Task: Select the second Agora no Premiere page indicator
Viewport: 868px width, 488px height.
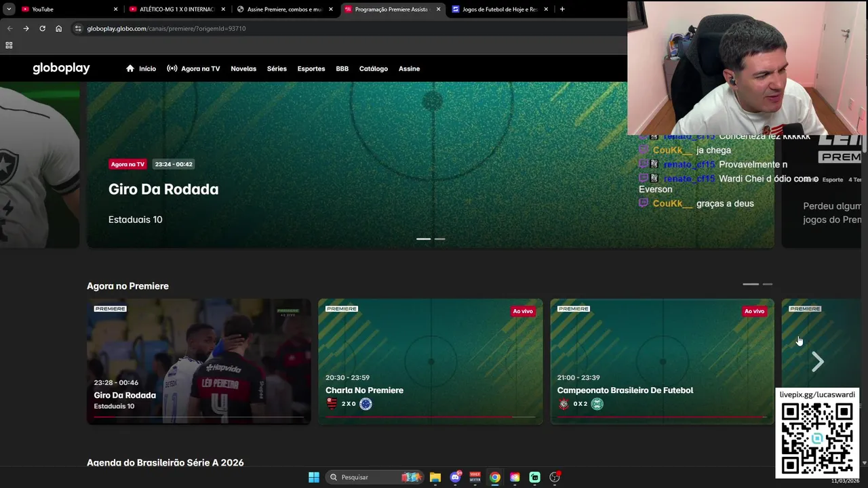Action: coord(768,284)
